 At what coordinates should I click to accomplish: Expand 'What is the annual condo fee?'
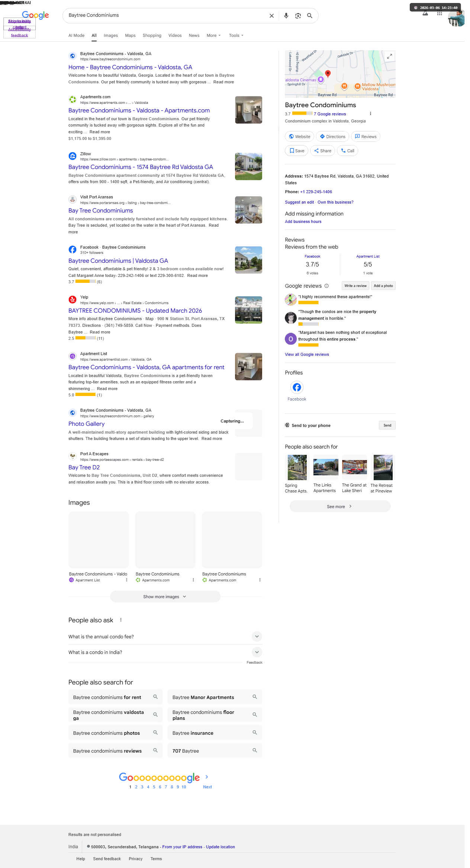(165, 636)
